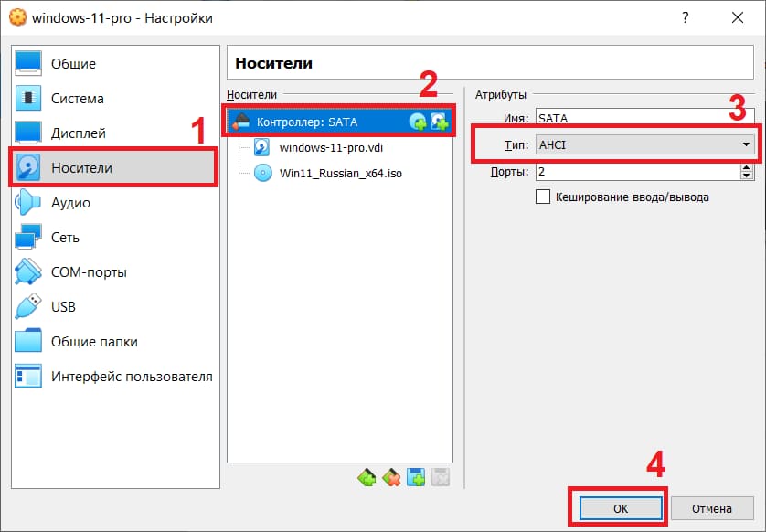Open the Интерфейс пользователя category
The image size is (766, 532).
(115, 377)
